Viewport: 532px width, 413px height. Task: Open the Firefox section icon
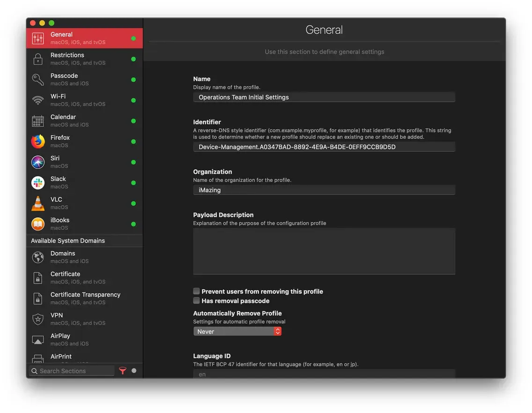(38, 141)
